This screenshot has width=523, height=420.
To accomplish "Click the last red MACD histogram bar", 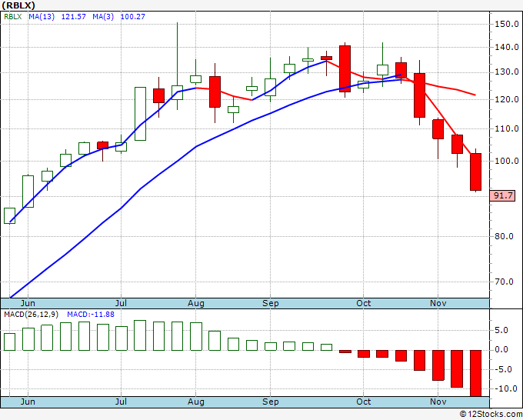I will [475, 373].
